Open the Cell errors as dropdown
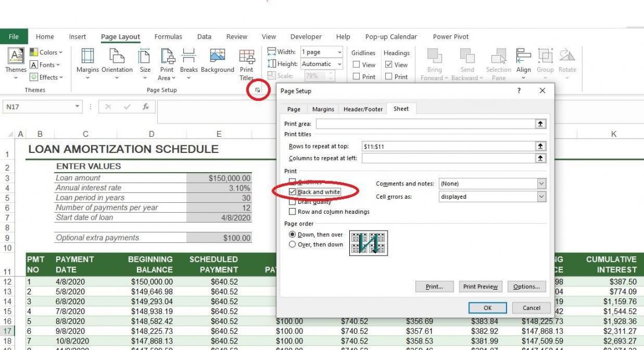Image resolution: width=644 pixels, height=350 pixels. click(540, 196)
